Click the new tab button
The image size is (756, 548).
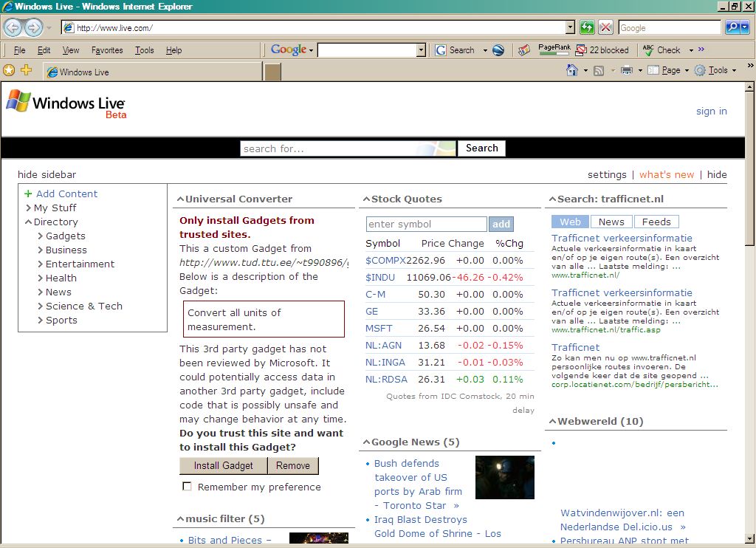[x=272, y=72]
